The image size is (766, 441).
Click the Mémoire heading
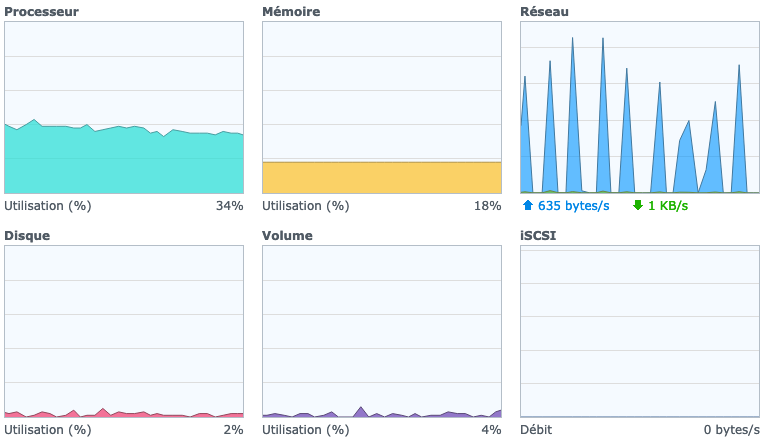pyautogui.click(x=291, y=12)
